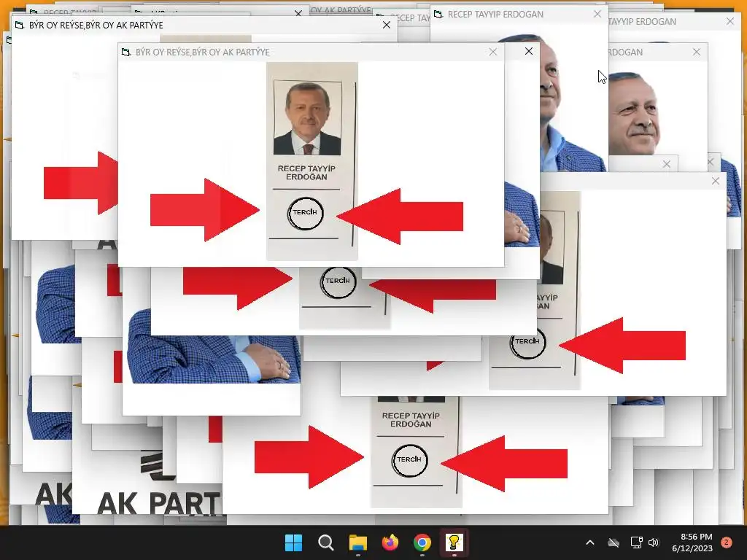The height and width of the screenshot is (560, 747).
Task: Close the rear BÝR OY REÝSE window
Action: [x=387, y=25]
